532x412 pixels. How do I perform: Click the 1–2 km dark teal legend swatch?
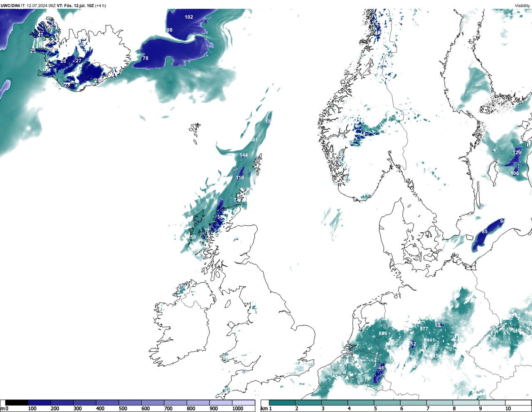pyautogui.click(x=282, y=402)
